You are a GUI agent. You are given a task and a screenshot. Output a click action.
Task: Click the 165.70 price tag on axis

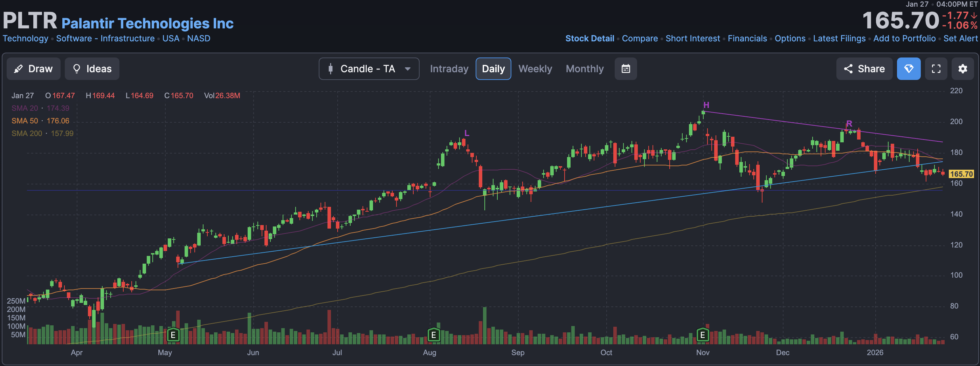961,174
